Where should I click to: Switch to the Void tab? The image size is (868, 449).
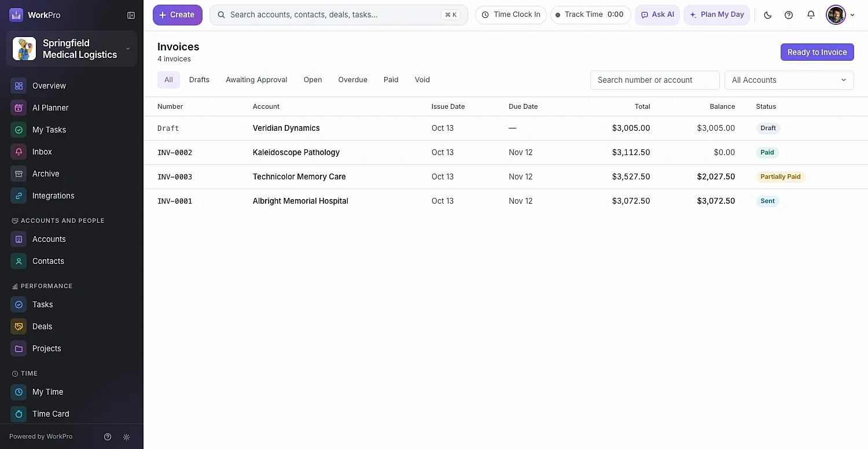pos(422,80)
